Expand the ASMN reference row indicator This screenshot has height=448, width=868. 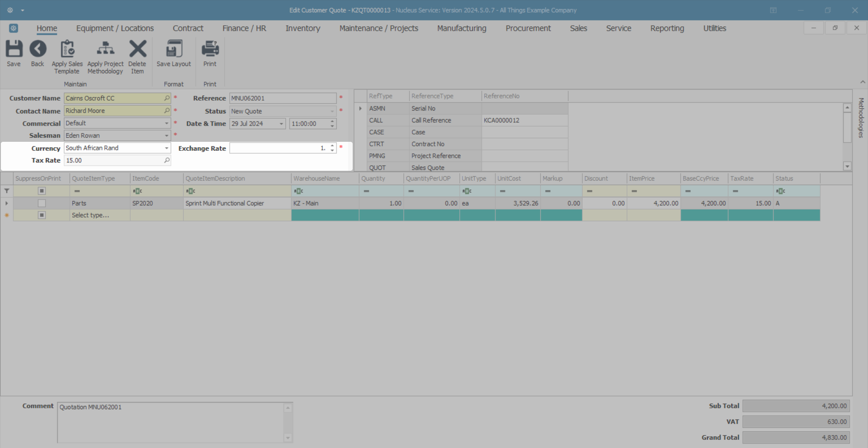[x=360, y=108]
